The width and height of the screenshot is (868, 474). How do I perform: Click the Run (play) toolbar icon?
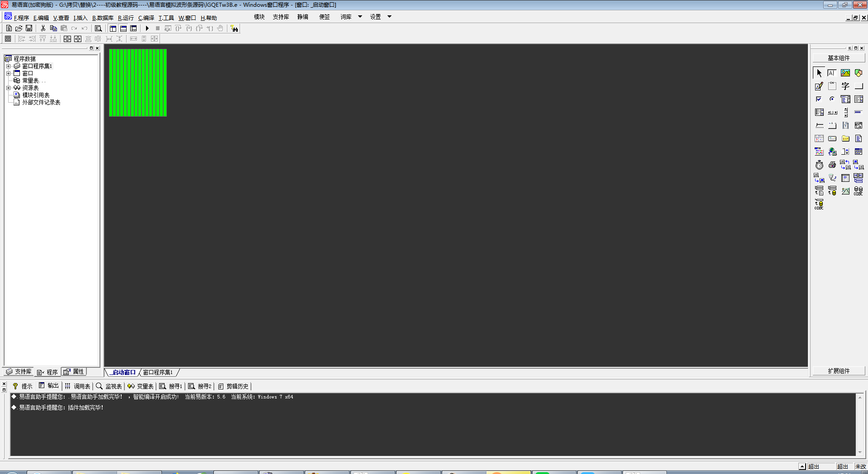147,28
